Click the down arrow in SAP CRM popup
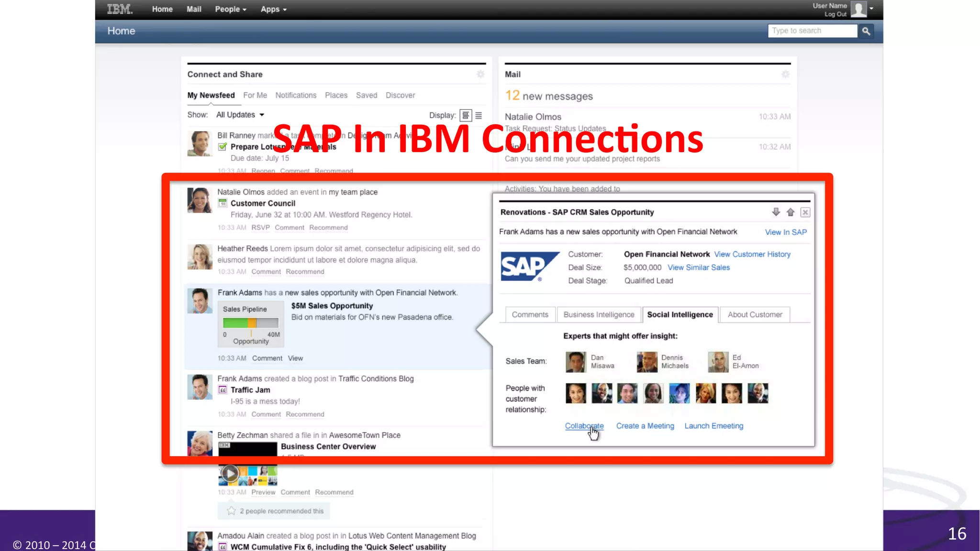The height and width of the screenshot is (551, 980). [776, 212]
